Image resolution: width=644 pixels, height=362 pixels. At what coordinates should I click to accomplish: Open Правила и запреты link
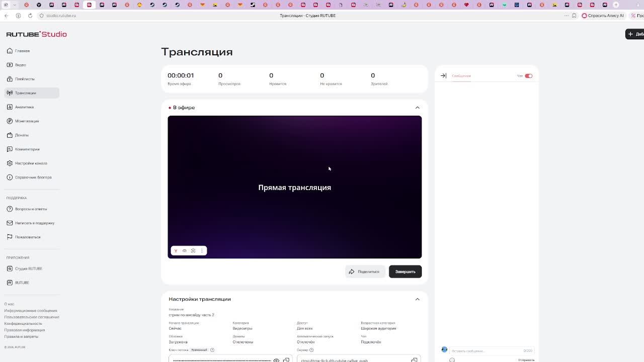pyautogui.click(x=21, y=337)
